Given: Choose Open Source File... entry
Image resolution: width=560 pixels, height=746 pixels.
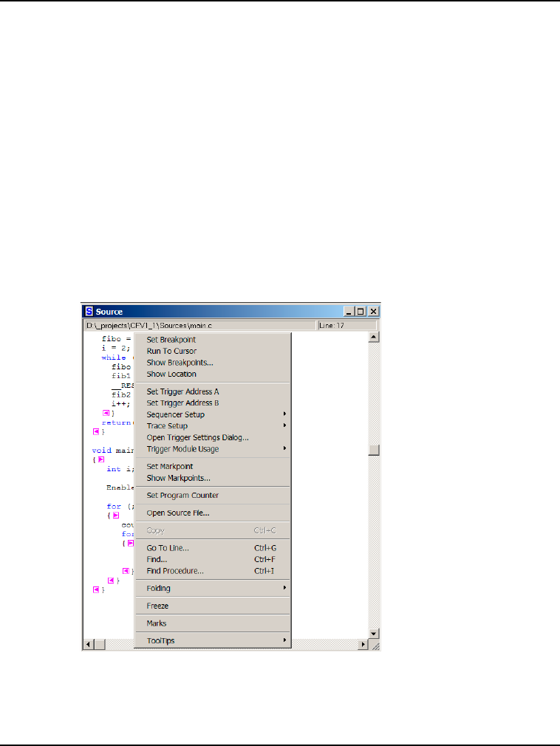Looking at the screenshot, I should coord(213,513).
